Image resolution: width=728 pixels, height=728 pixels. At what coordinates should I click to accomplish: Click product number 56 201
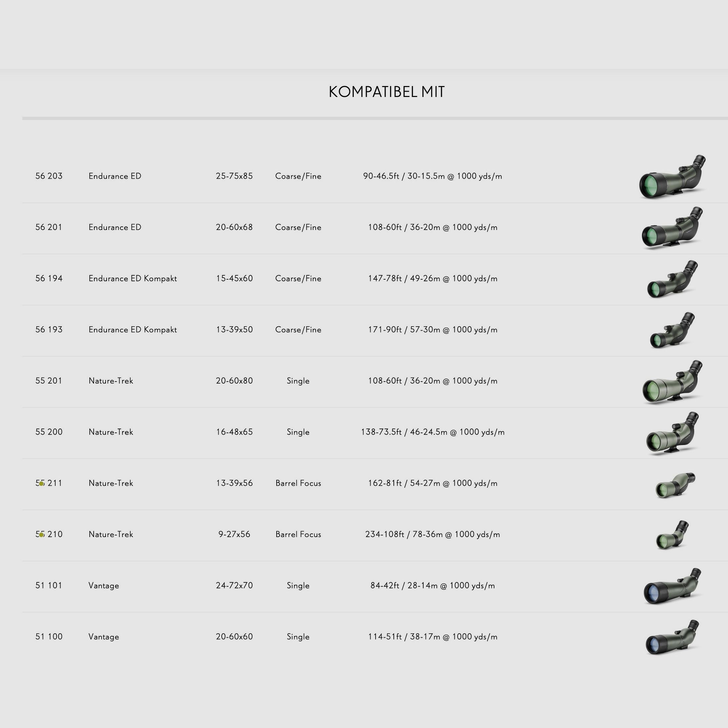point(49,227)
